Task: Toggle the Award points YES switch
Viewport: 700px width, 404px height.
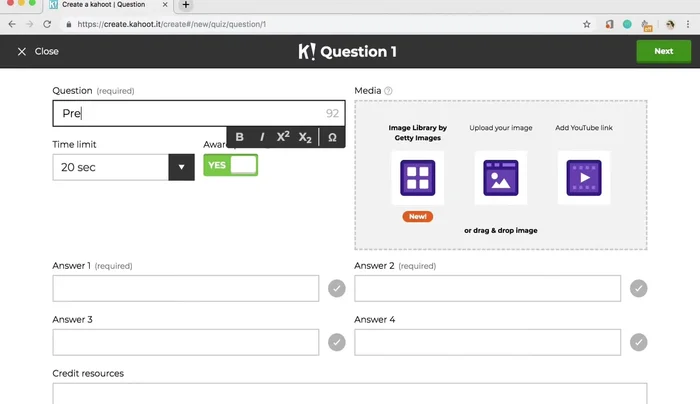Action: pyautogui.click(x=231, y=165)
